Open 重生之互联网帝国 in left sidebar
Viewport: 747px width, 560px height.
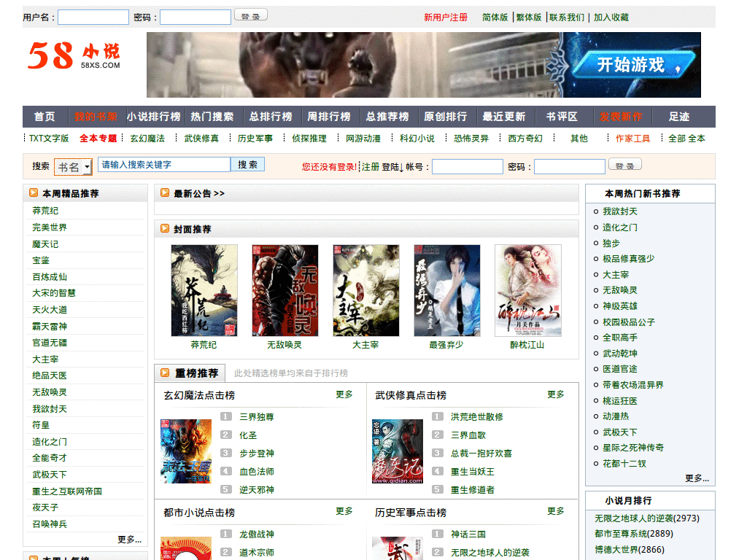(67, 491)
